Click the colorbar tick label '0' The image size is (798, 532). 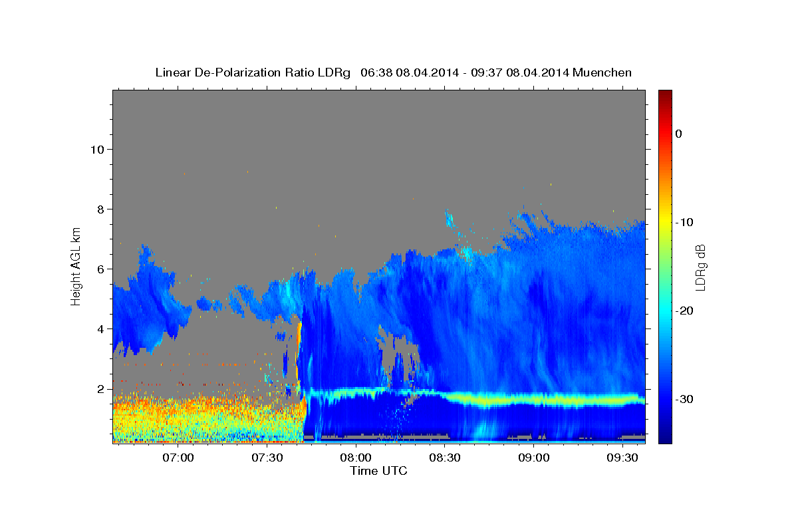click(x=679, y=134)
